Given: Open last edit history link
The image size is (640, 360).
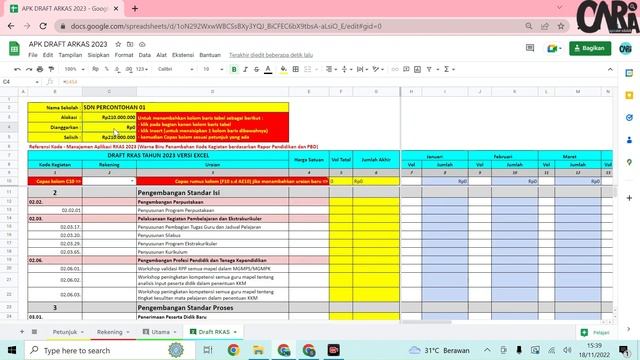Looking at the screenshot, I should click(x=271, y=55).
